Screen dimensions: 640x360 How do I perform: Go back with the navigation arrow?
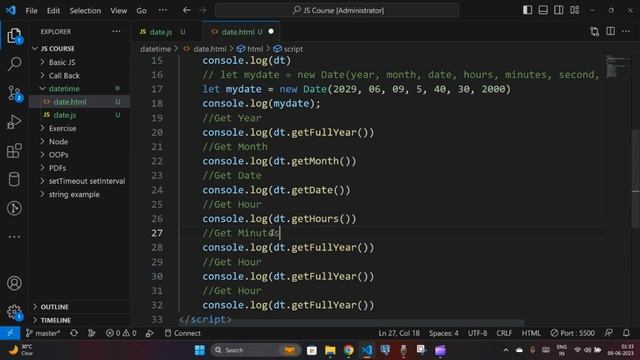(x=187, y=10)
